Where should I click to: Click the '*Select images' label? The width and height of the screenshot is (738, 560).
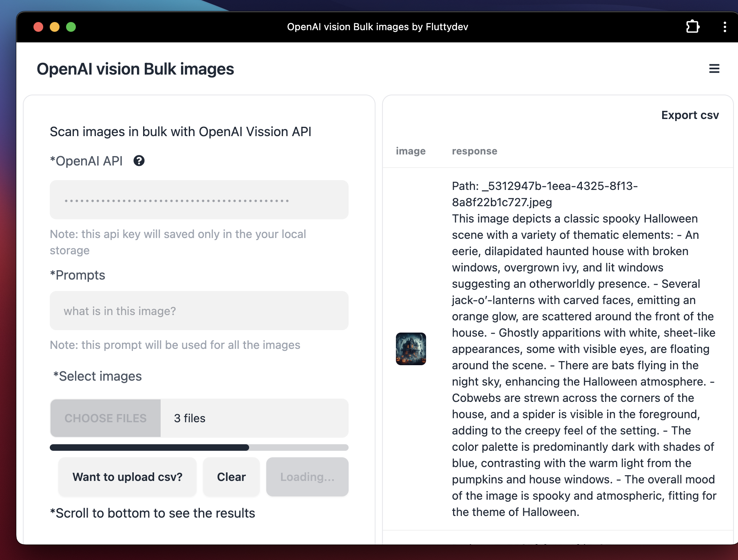97,376
